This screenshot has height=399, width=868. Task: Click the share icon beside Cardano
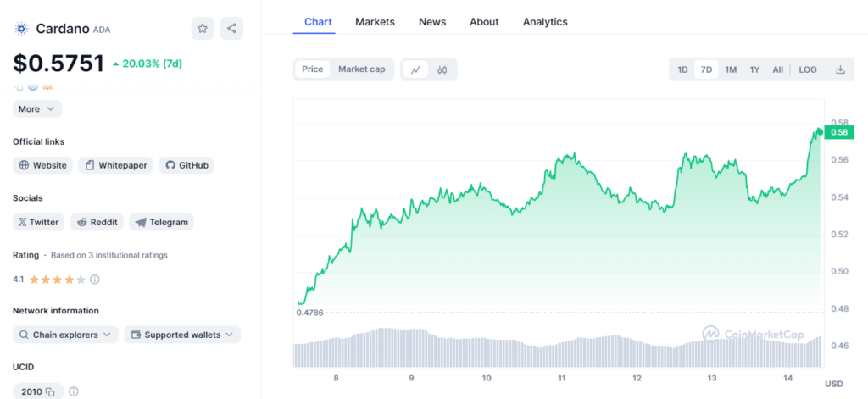click(231, 29)
